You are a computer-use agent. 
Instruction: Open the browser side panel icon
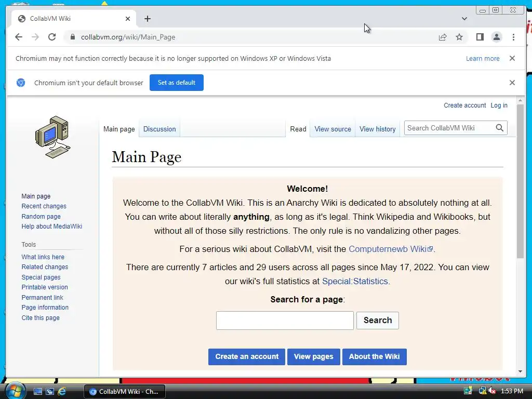480,37
